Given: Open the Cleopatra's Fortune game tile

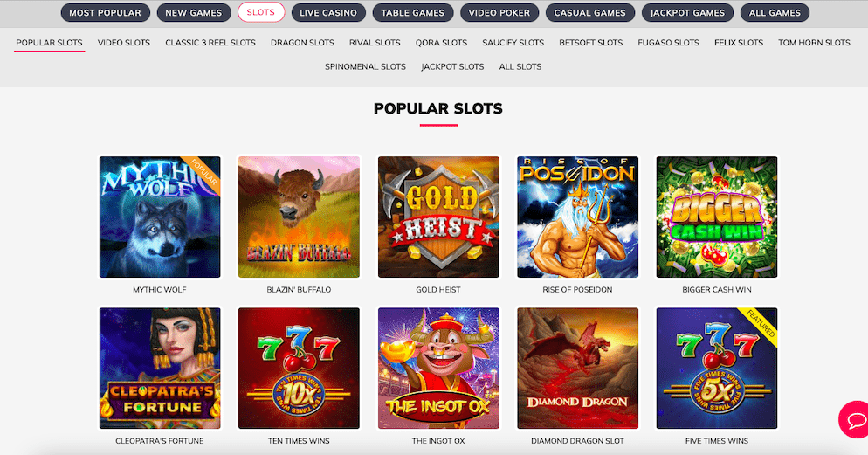Looking at the screenshot, I should [160, 368].
